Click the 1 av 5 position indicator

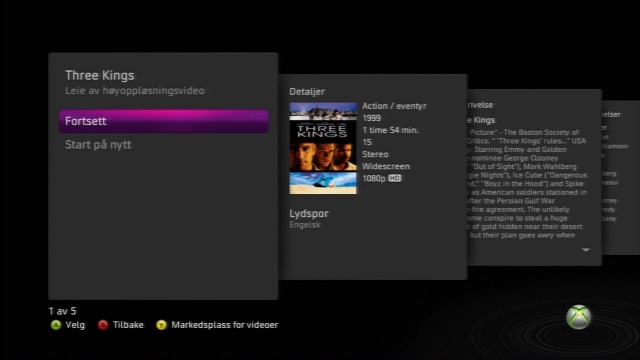[62, 311]
